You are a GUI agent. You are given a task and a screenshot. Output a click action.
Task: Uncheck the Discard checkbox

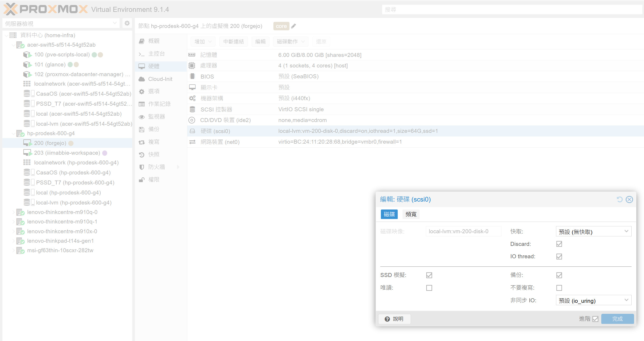(x=559, y=244)
